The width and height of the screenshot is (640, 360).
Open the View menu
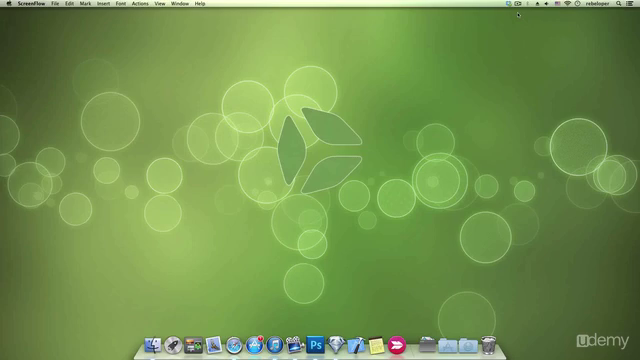[x=160, y=4]
